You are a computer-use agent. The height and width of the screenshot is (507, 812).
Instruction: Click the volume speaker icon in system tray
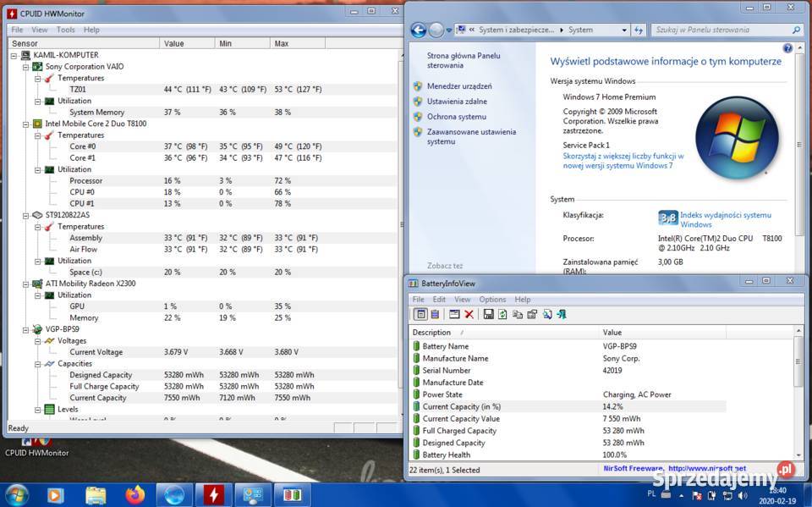[743, 496]
